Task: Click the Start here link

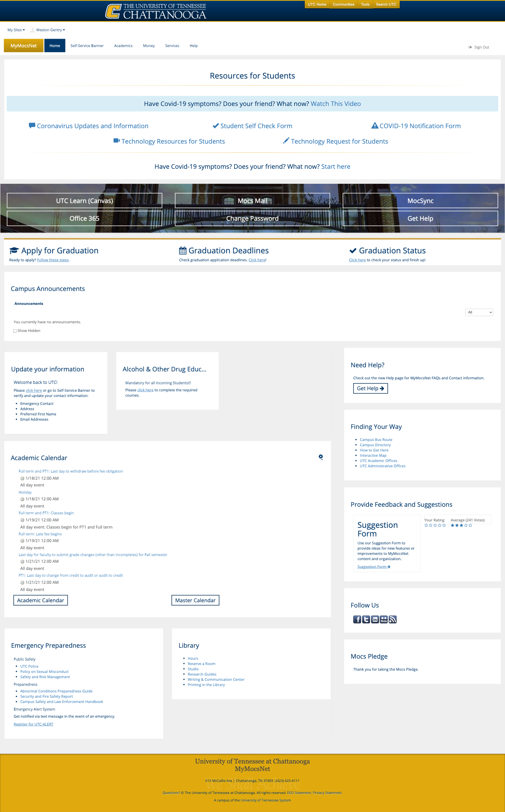Action: click(x=336, y=167)
